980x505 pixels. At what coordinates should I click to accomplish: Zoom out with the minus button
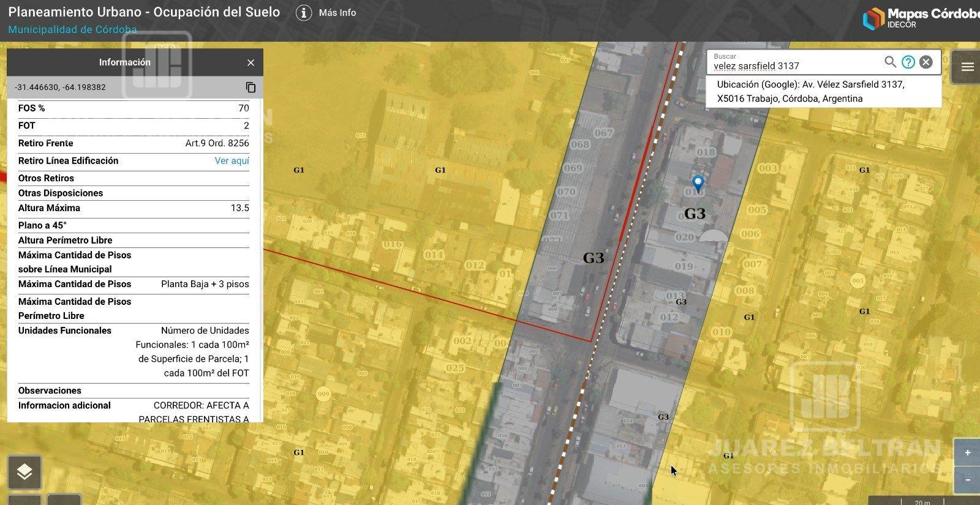[x=968, y=480]
